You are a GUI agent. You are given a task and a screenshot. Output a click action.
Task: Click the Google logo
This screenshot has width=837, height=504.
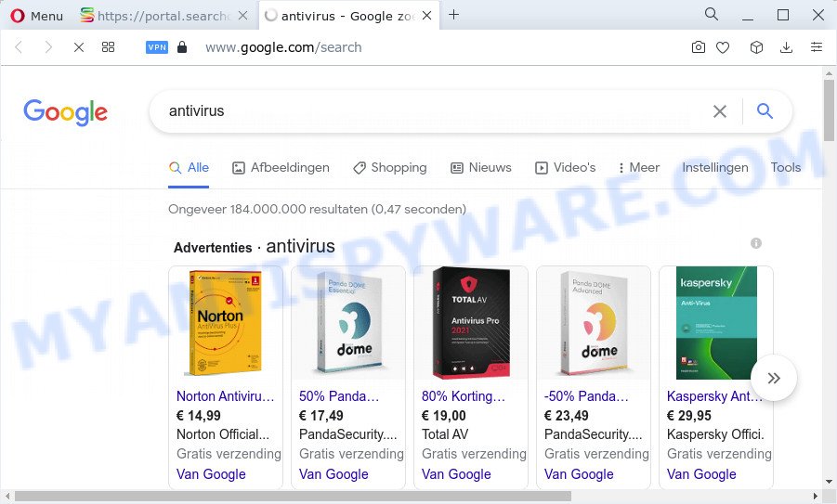65,112
